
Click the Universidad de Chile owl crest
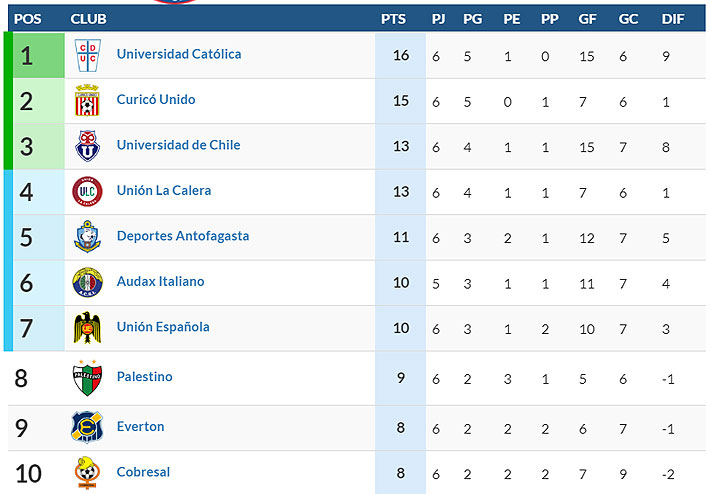pos(87,146)
